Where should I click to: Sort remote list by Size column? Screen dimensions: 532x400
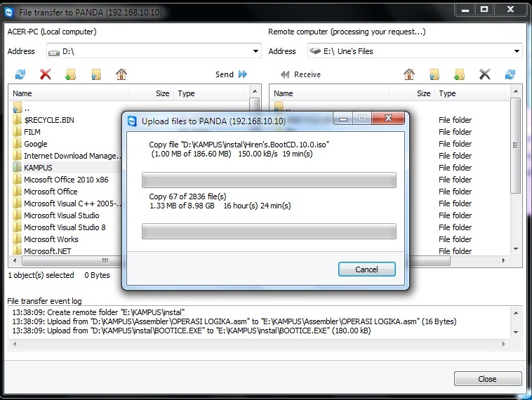click(x=411, y=93)
